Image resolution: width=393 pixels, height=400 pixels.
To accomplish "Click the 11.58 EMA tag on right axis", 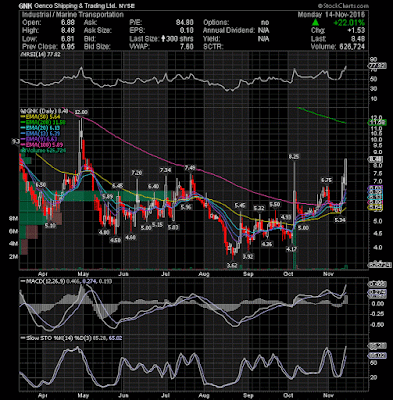I will click(377, 122).
